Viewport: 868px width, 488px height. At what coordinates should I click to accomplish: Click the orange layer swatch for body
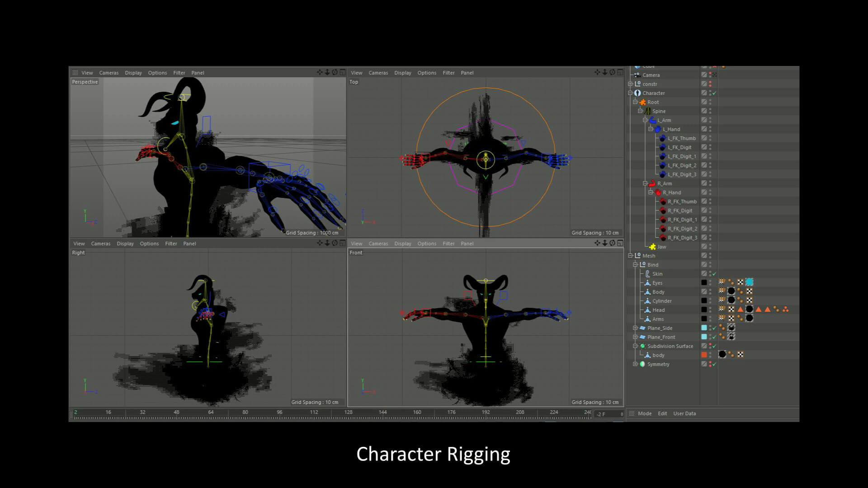point(704,355)
